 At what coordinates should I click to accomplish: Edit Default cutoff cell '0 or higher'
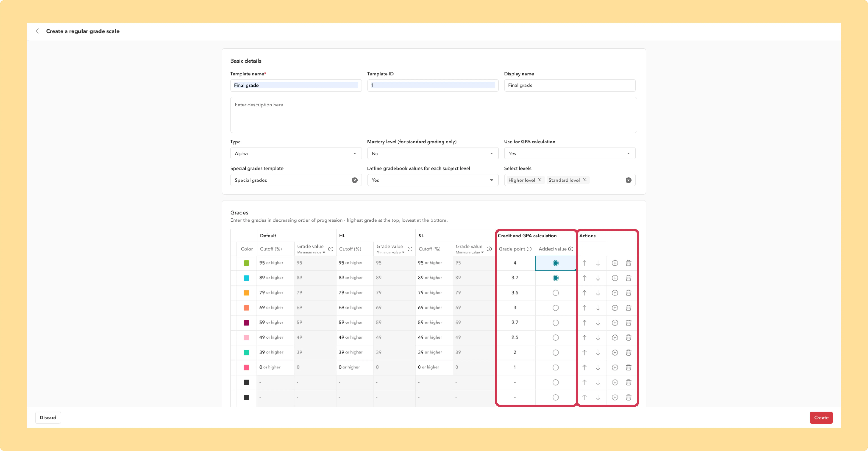(x=275, y=367)
